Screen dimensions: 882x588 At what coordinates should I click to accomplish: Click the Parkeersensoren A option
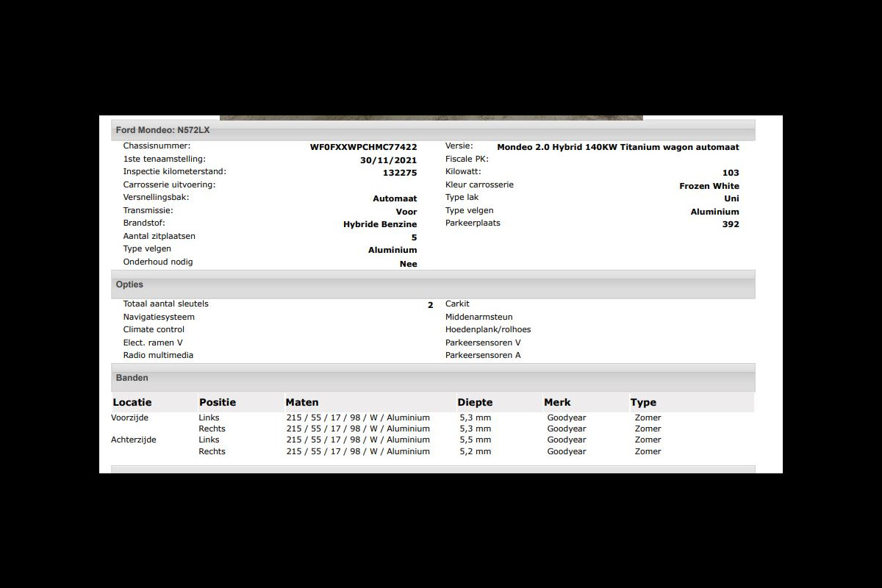click(x=483, y=355)
